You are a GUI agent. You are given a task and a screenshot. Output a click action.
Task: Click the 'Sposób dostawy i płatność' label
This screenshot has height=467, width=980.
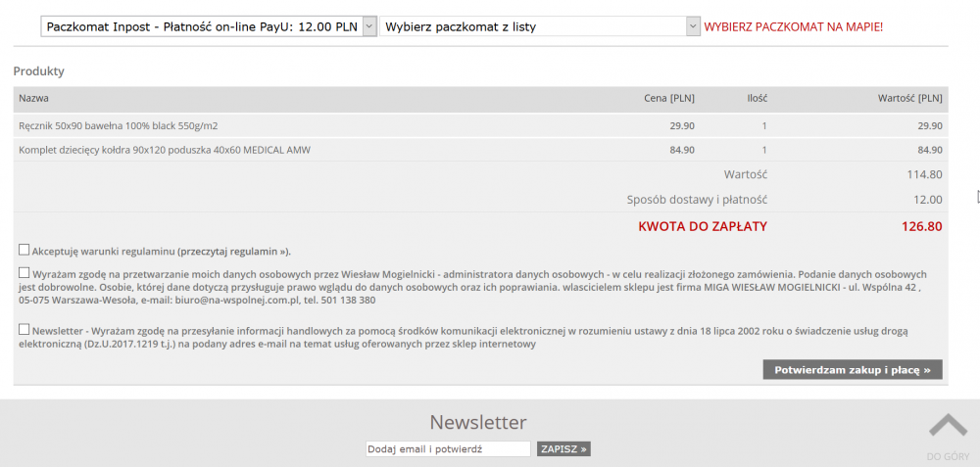click(697, 200)
